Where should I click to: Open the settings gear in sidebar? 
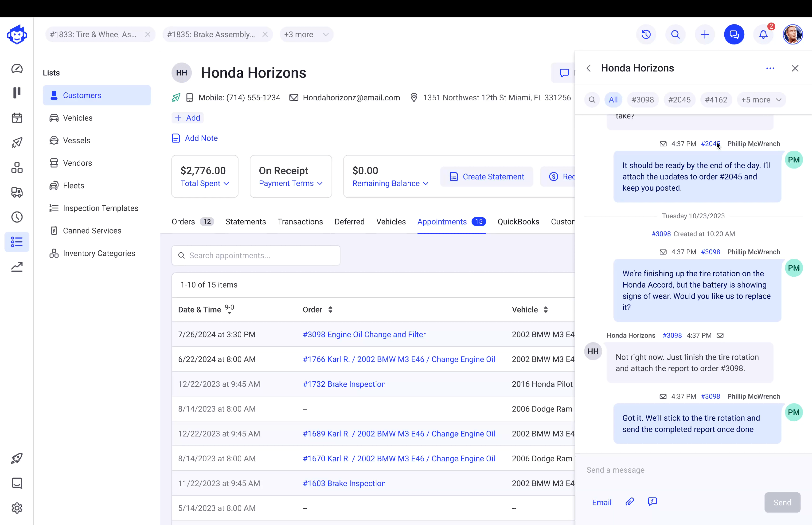[x=17, y=508]
